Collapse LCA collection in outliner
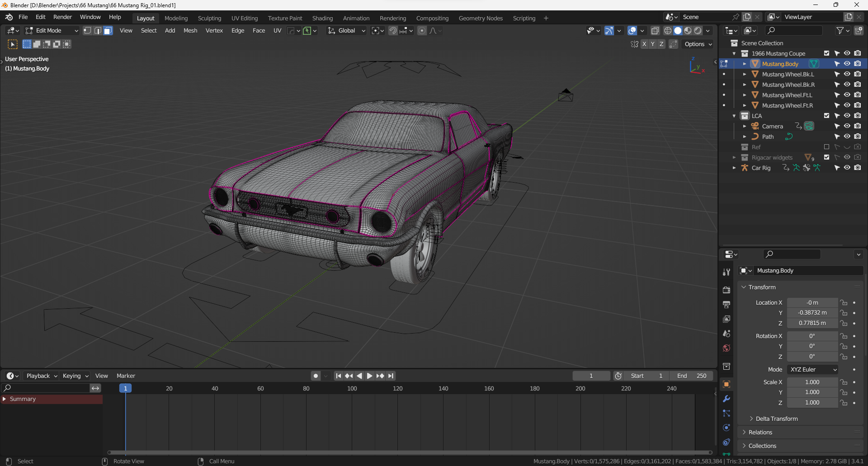Screen dimensions: 868x466 [734, 116]
